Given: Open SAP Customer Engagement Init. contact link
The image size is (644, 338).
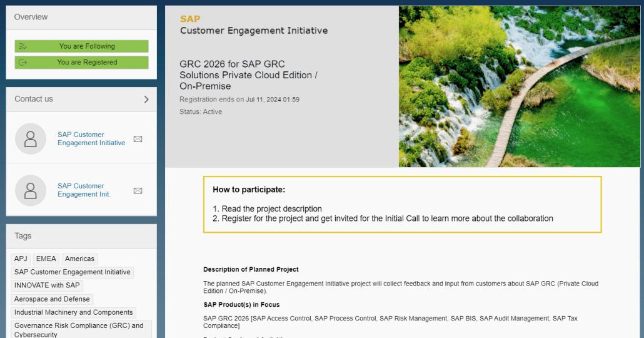Looking at the screenshot, I should coord(84,190).
